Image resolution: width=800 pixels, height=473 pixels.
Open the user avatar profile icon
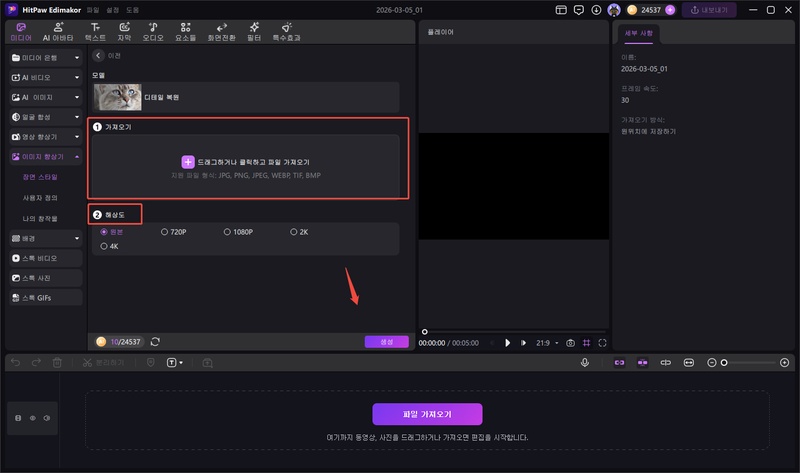click(x=614, y=10)
